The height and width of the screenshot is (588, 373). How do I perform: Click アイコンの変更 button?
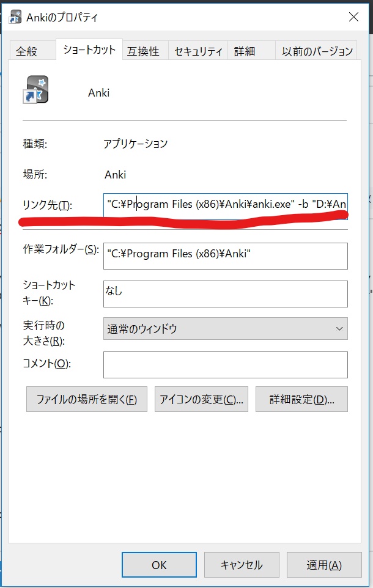[x=202, y=399]
